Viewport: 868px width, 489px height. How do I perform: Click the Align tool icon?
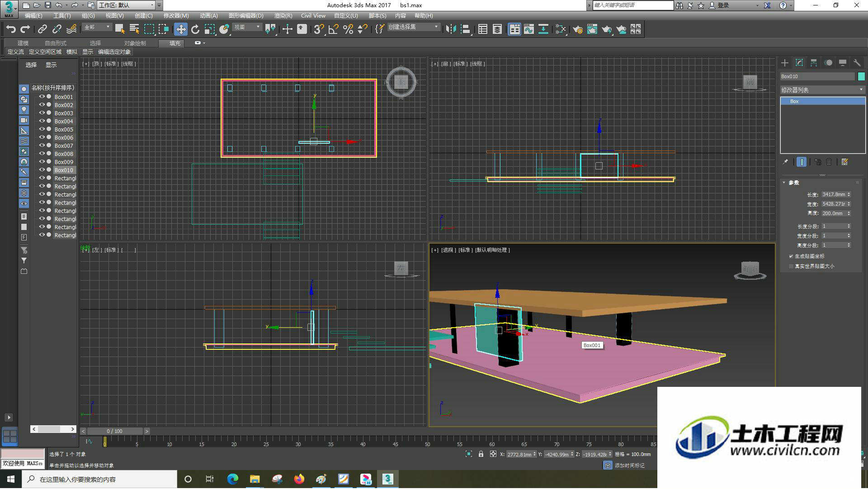click(x=466, y=29)
